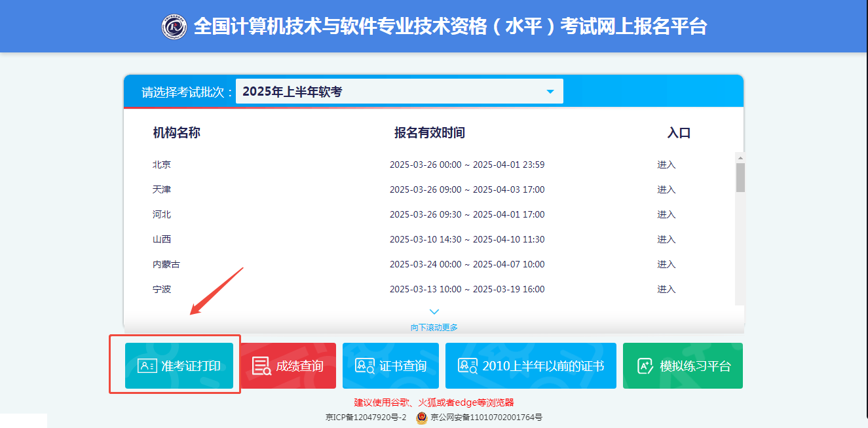Click the exam platform logo in header
The height and width of the screenshot is (428, 868).
174,26
